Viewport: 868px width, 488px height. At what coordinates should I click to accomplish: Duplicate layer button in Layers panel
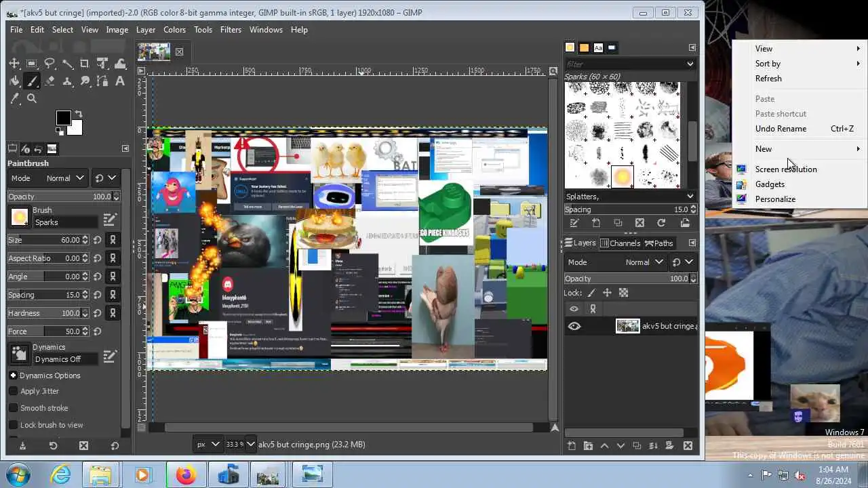637,446
